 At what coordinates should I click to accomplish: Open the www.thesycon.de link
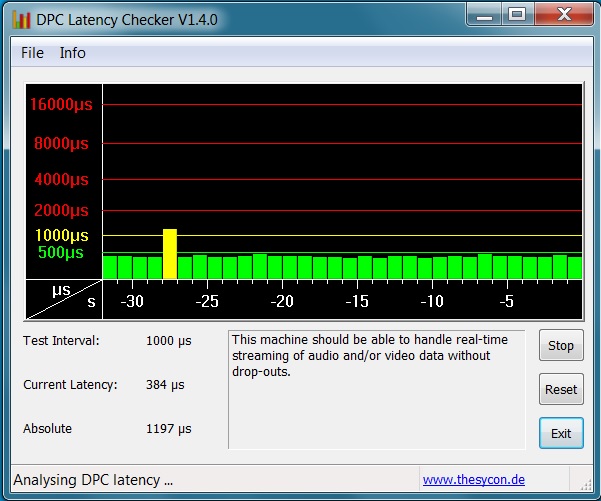click(x=474, y=480)
